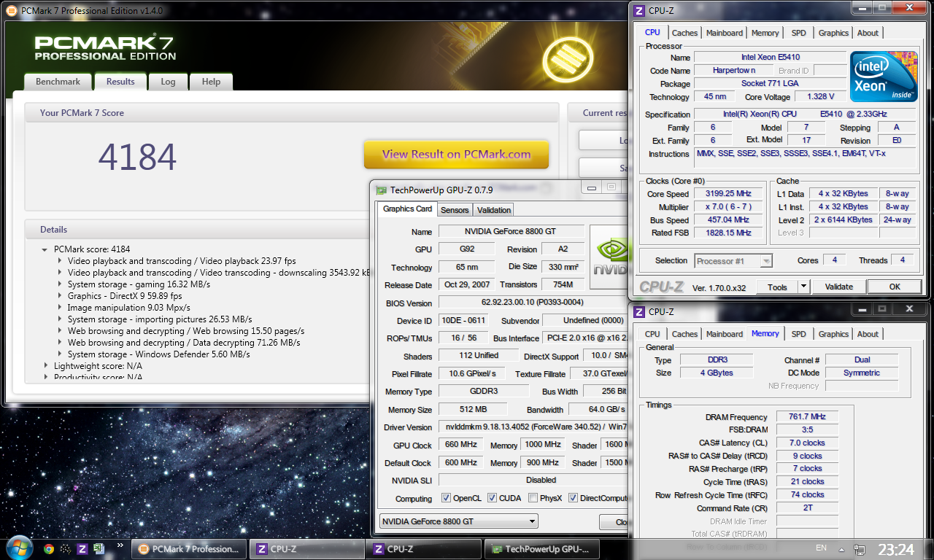Click the CAS# Latency value 7.0 clocks
Viewport: 934px width, 560px height.
[x=807, y=443]
